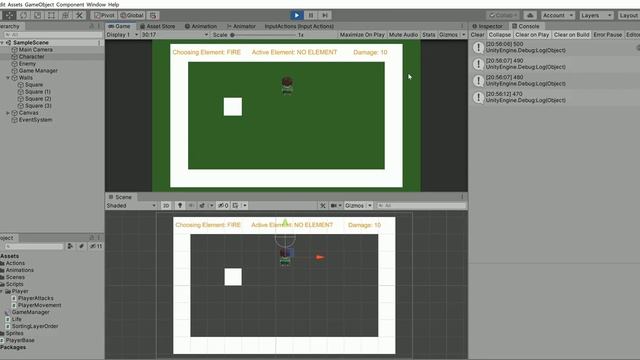This screenshot has width=640, height=360.
Task: Switch to the Animation tab
Action: pyautogui.click(x=201, y=26)
